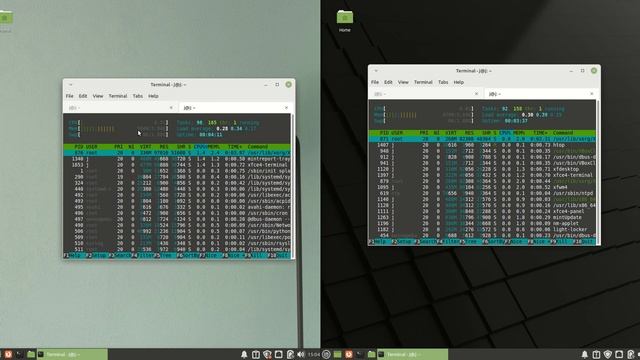The width and height of the screenshot is (640, 360).
Task: Open the 15:04 panel clock
Action: pyautogui.click(x=313, y=354)
